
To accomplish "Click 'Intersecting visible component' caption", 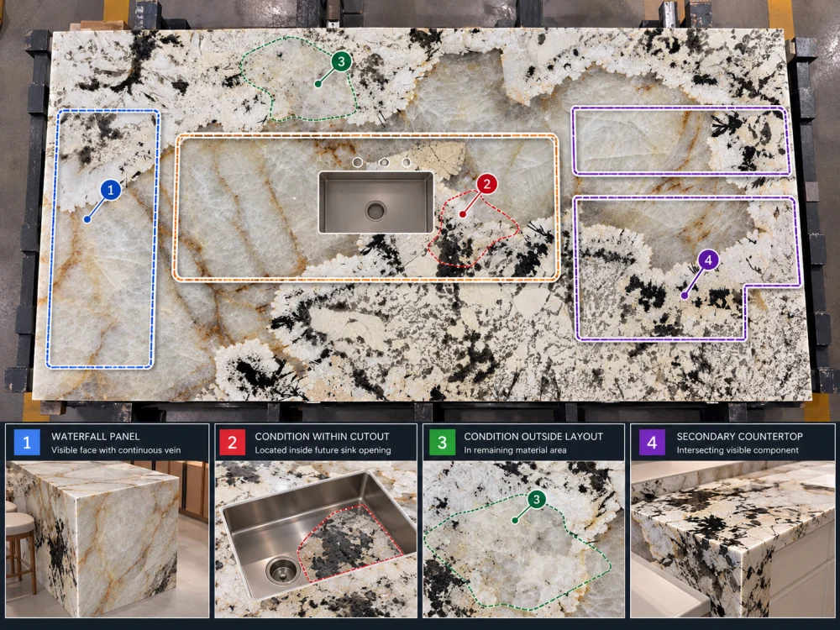I will [x=738, y=450].
